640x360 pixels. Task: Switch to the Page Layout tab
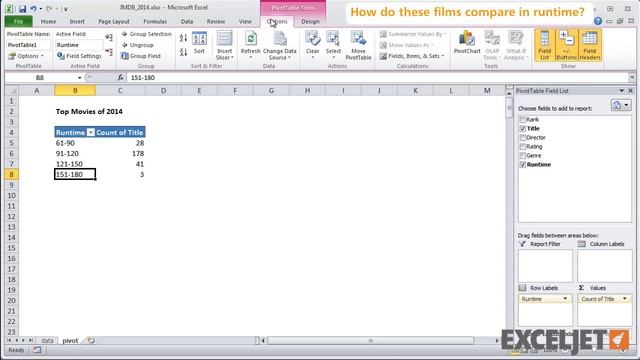point(113,21)
